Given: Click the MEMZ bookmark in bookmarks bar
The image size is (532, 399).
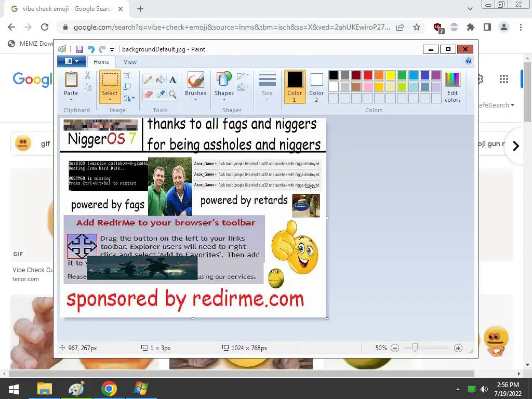Looking at the screenshot, I should 31,44.
